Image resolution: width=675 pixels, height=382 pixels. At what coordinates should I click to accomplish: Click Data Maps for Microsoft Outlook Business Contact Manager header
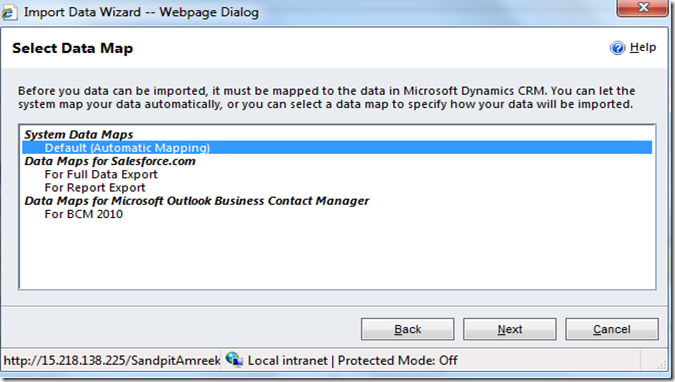click(197, 201)
